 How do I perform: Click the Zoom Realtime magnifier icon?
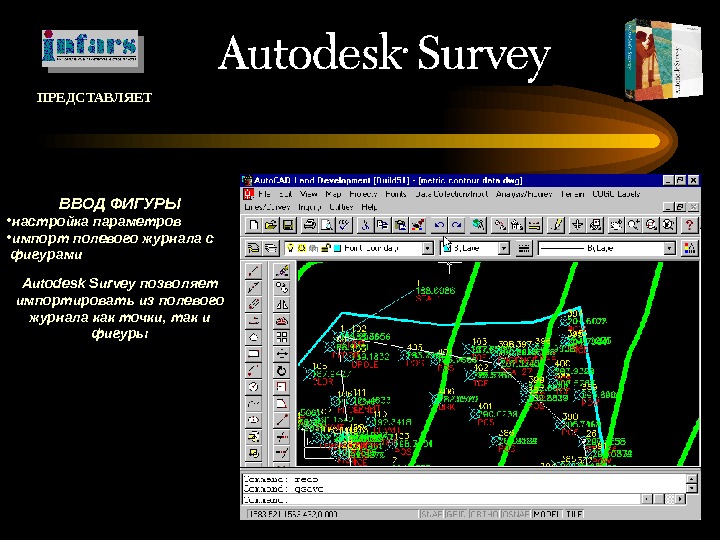(633, 225)
